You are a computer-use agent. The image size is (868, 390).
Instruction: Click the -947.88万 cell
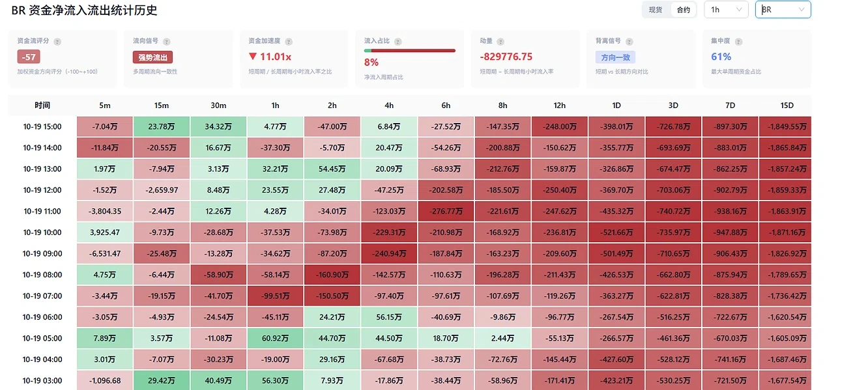coord(731,232)
